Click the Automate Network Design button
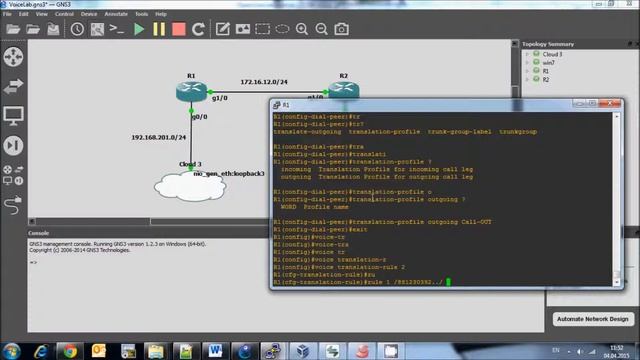This screenshot has height=360, width=640. click(593, 319)
